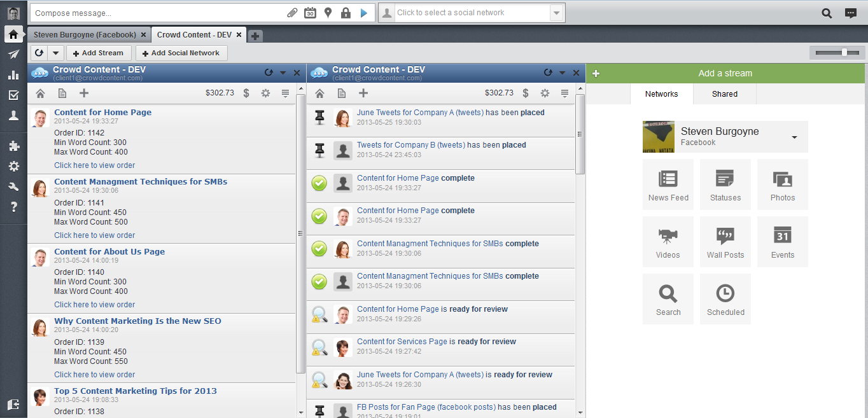Open the social network selector dropdown
The height and width of the screenshot is (418, 868).
coord(556,12)
